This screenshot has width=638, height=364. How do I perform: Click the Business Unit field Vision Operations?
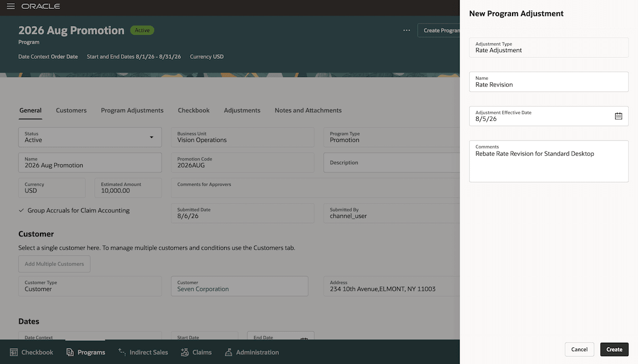pyautogui.click(x=242, y=137)
